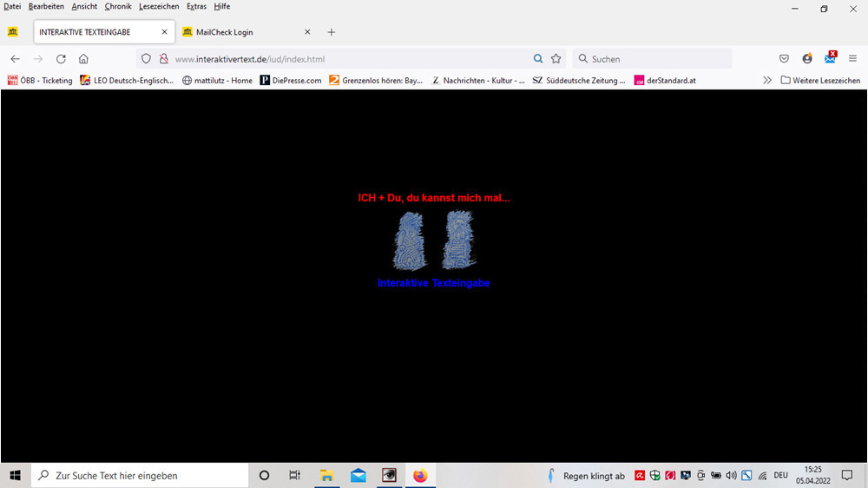Screen dimensions: 868x488
Task: Click the tracking protection shield icon
Action: coord(146,59)
